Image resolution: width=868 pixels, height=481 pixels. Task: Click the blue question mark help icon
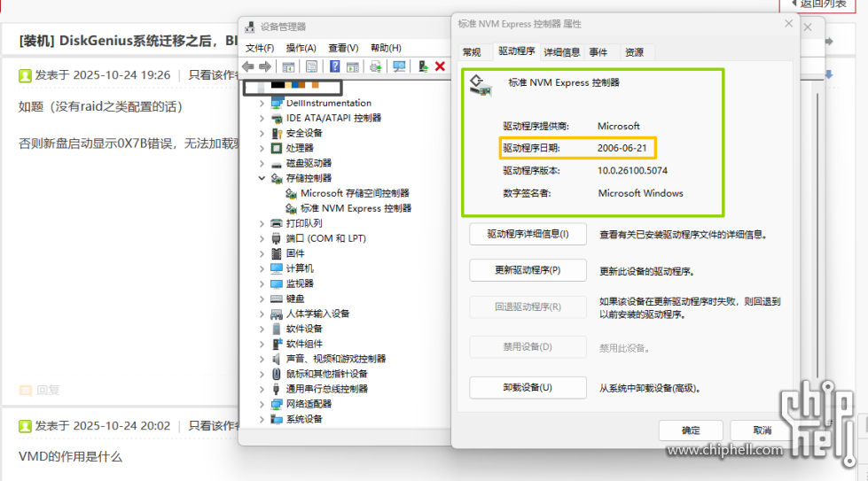tap(335, 66)
